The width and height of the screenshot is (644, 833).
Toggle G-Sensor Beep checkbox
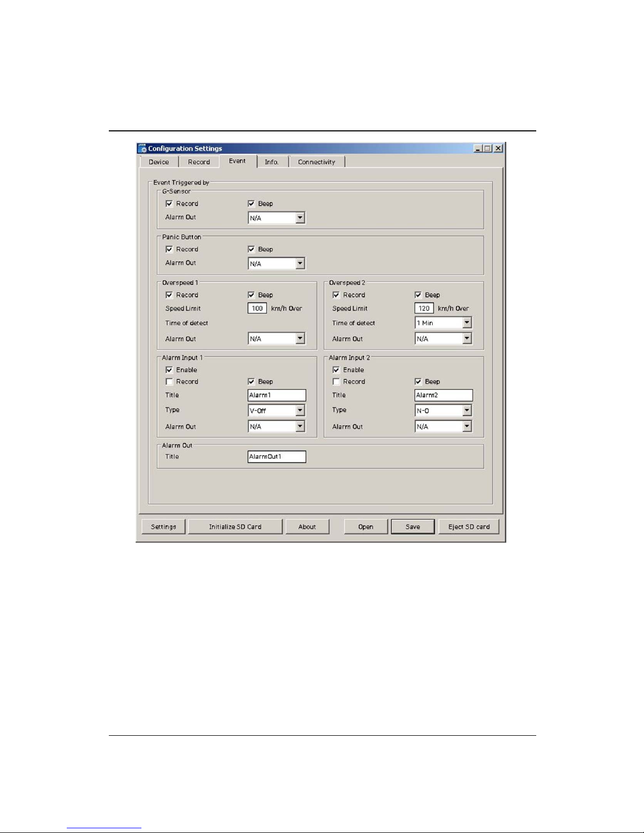[x=251, y=203]
